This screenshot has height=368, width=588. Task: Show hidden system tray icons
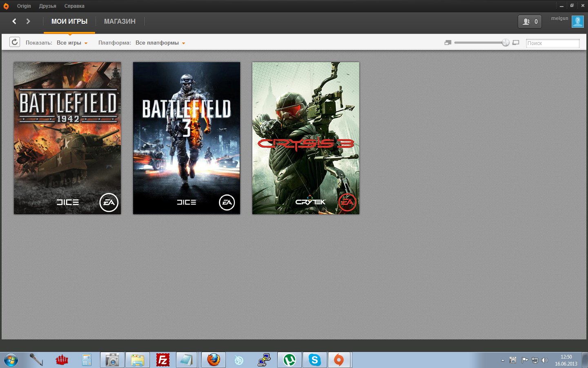tap(503, 361)
